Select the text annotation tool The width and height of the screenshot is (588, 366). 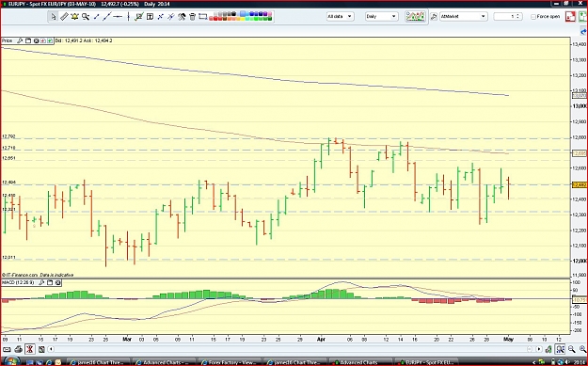pyautogui.click(x=150, y=17)
